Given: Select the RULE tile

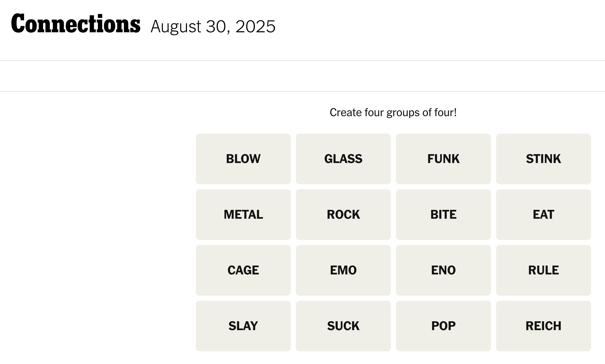Looking at the screenshot, I should [543, 270].
